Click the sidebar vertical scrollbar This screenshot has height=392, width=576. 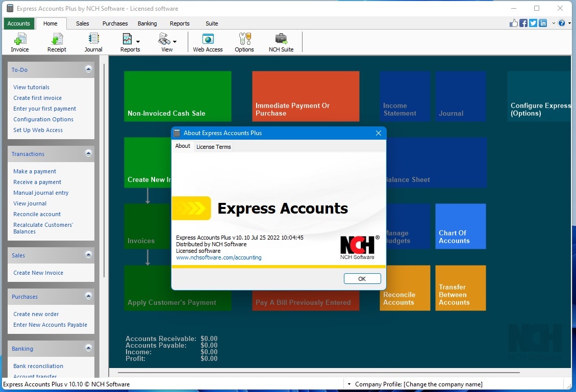104,171
